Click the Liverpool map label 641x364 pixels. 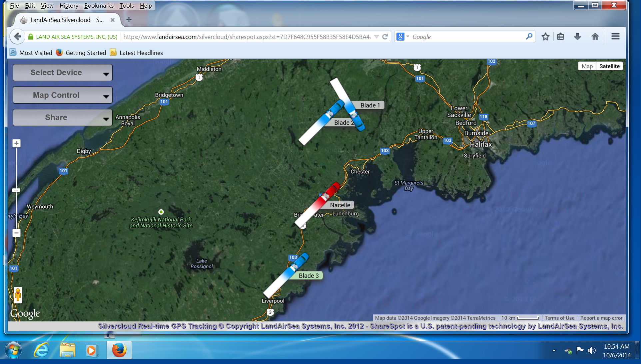[273, 301]
